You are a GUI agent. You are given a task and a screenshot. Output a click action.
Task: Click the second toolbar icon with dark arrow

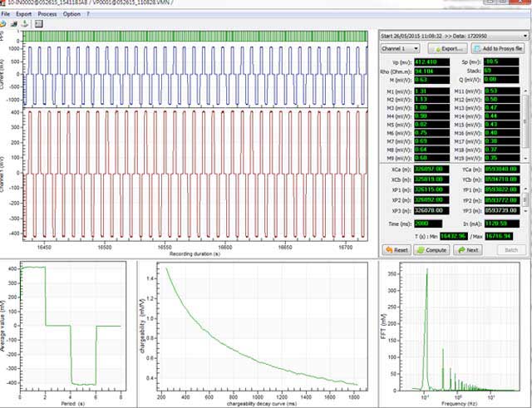click(x=14, y=24)
